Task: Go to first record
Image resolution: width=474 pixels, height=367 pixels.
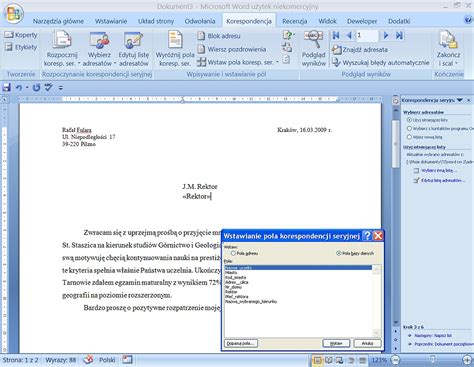Action: [x=336, y=35]
